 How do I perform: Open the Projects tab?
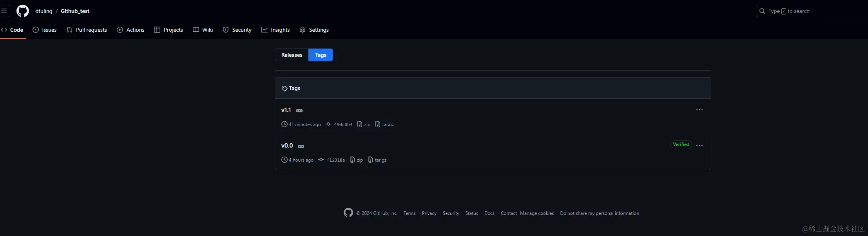[169, 30]
